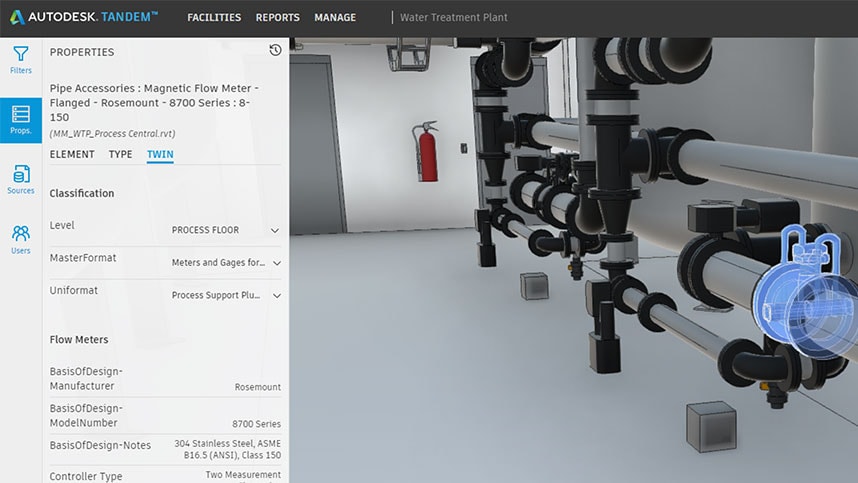This screenshot has width=858, height=483.
Task: Select the Twin tab
Action: (160, 154)
